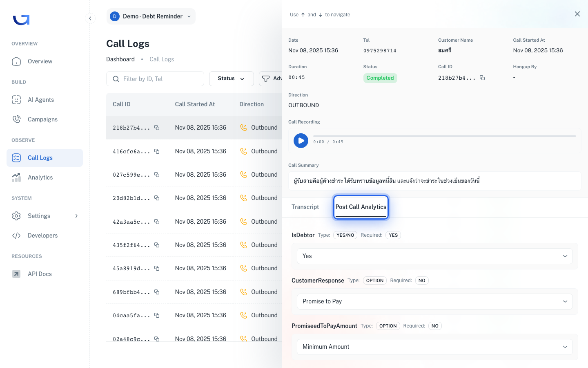Open AI Agents menu item

click(x=45, y=100)
